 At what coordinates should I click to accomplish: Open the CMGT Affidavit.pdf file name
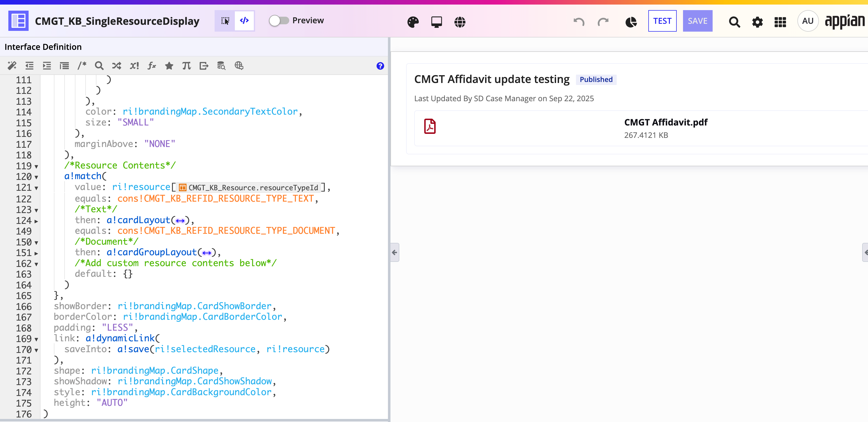pos(666,122)
